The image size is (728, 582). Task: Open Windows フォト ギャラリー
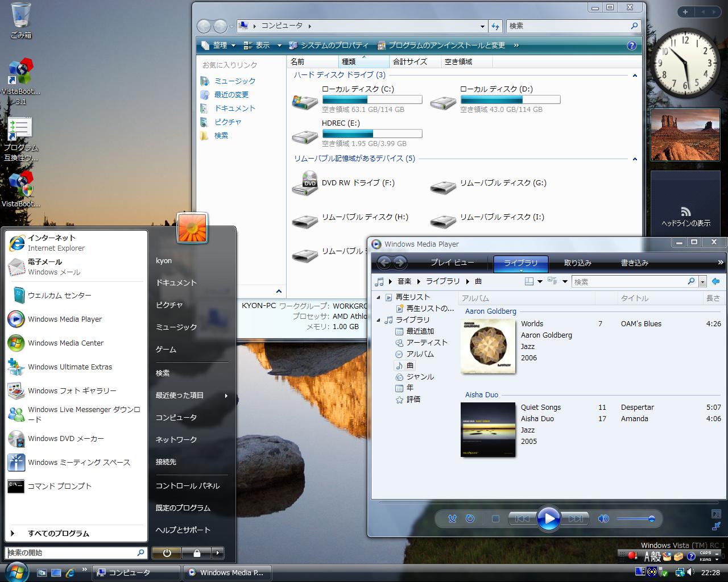pyautogui.click(x=76, y=390)
